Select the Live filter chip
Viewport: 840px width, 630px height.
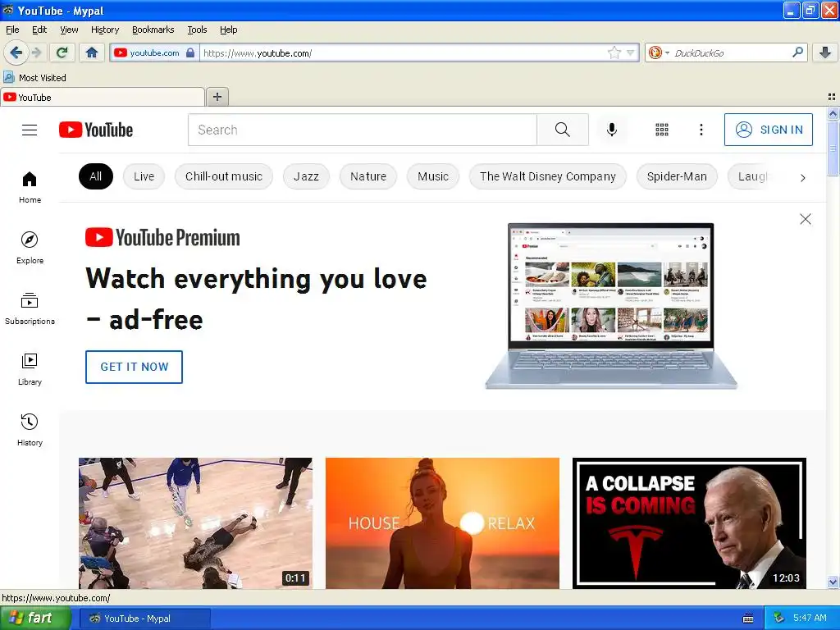pos(144,176)
